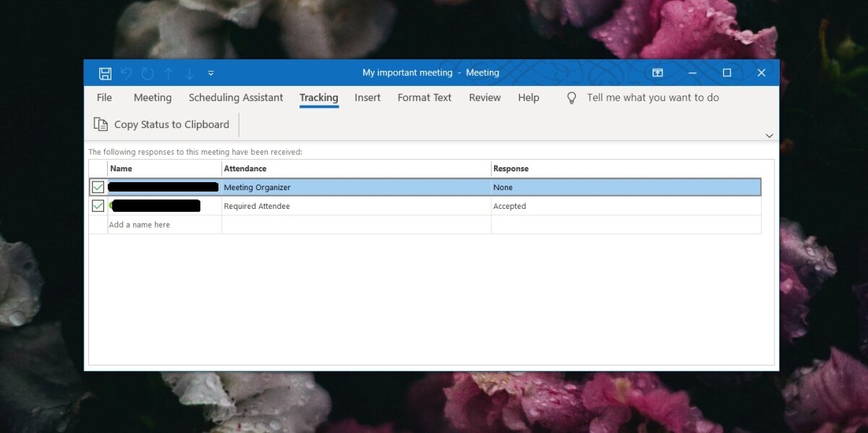868x433 pixels.
Task: Click the Tell Me lightbulb icon
Action: (571, 98)
